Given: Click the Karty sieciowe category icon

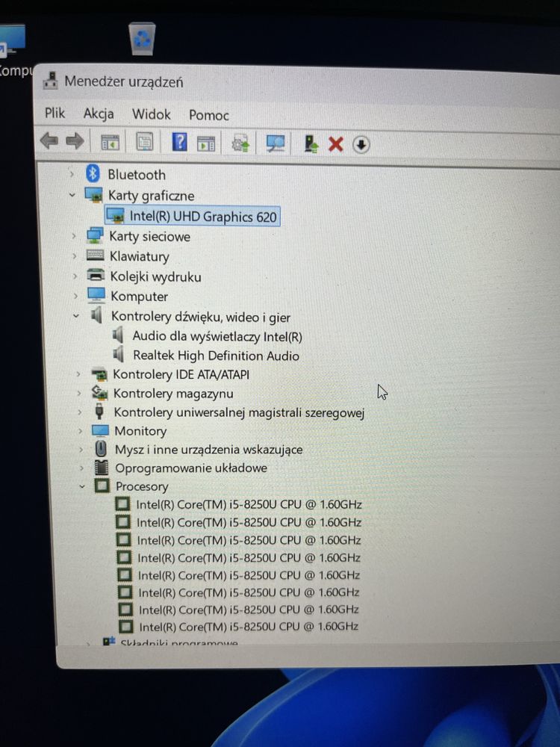Looking at the screenshot, I should tap(96, 235).
